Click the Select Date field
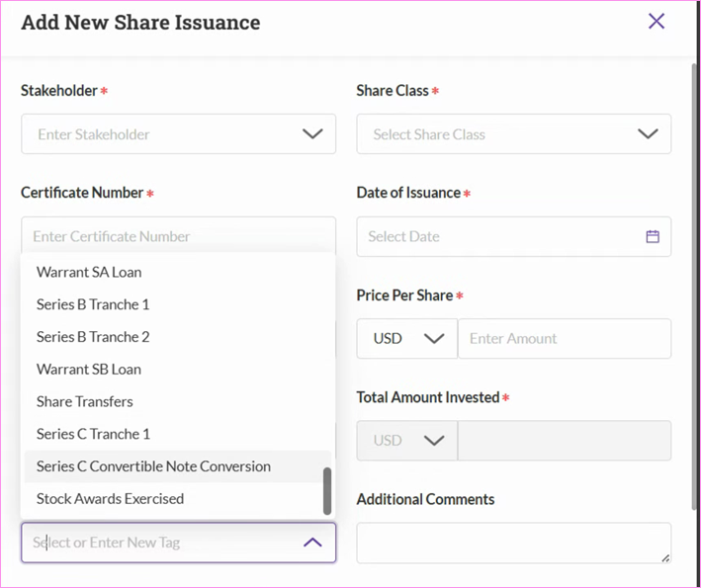701x588 pixels. [514, 236]
